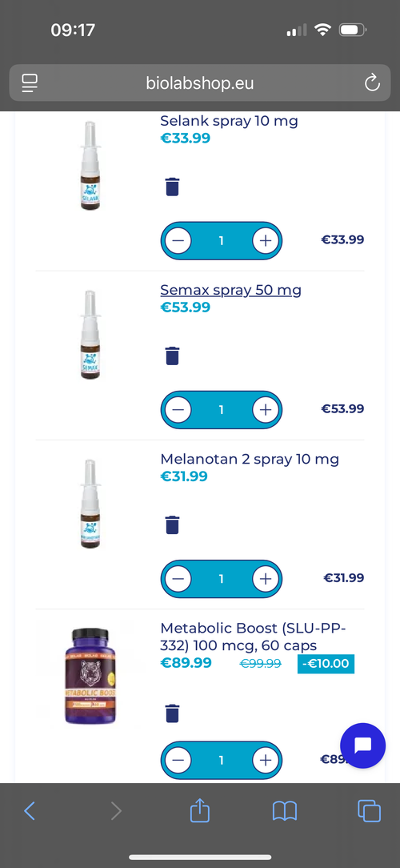Open Safari share sheet
400x868 pixels.
point(200,811)
